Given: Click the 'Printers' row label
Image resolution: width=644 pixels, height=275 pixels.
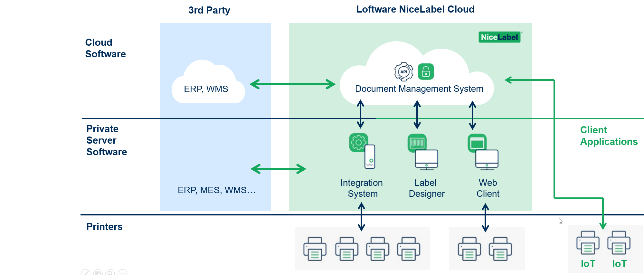Looking at the screenshot, I should pyautogui.click(x=104, y=227).
